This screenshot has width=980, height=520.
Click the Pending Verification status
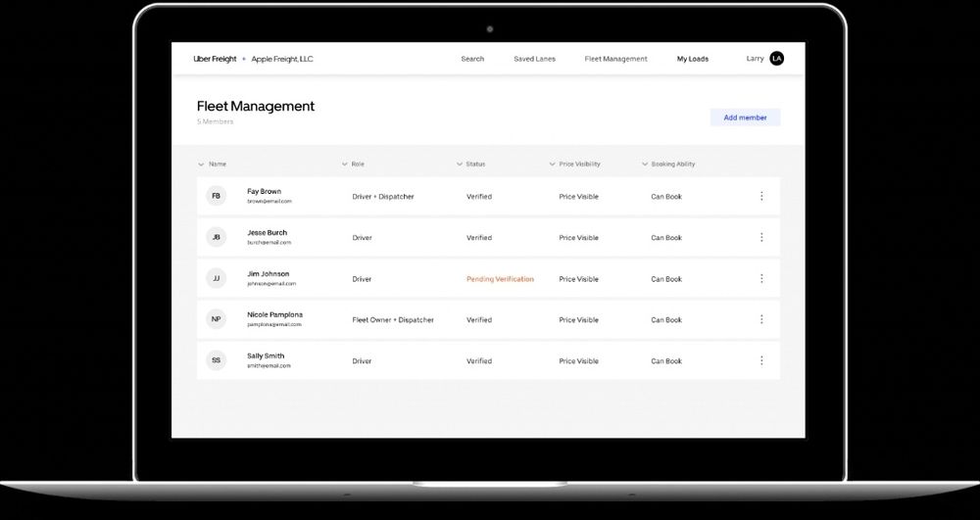point(500,279)
